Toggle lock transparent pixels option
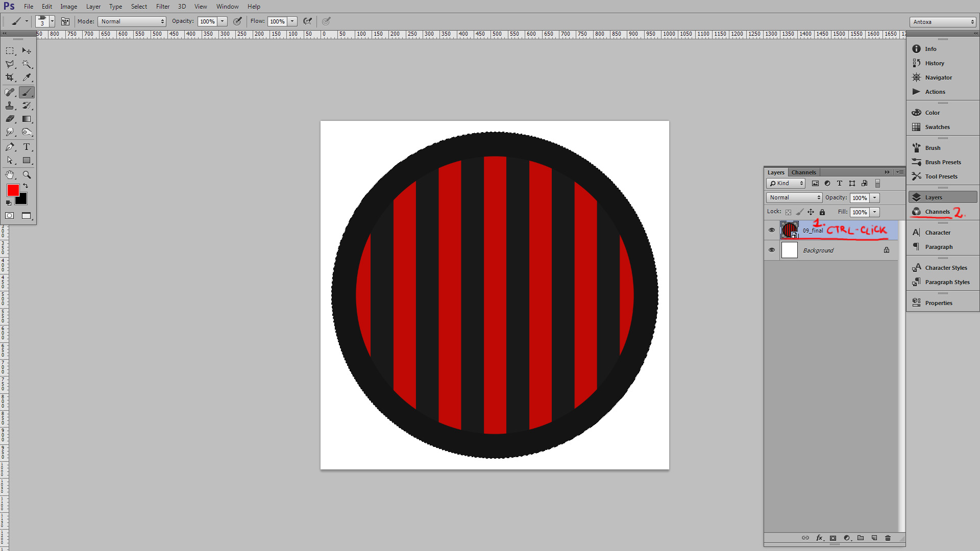The height and width of the screenshot is (551, 980). (x=788, y=212)
